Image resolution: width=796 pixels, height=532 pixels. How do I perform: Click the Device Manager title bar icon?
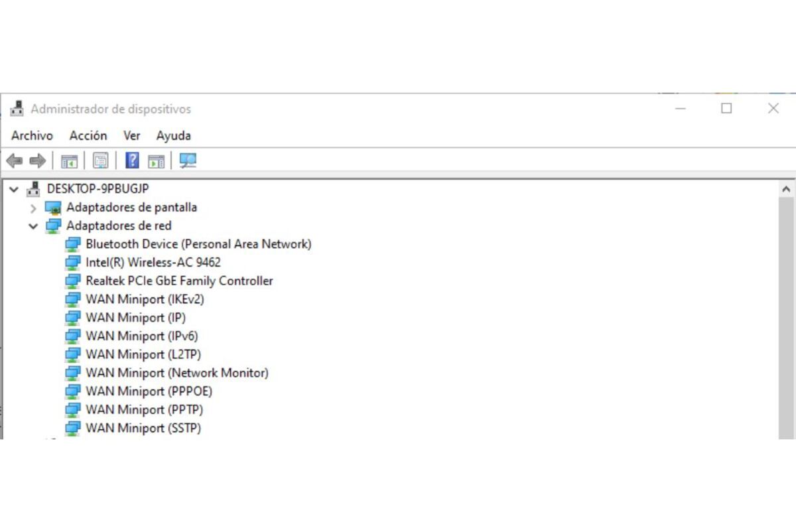coord(17,108)
